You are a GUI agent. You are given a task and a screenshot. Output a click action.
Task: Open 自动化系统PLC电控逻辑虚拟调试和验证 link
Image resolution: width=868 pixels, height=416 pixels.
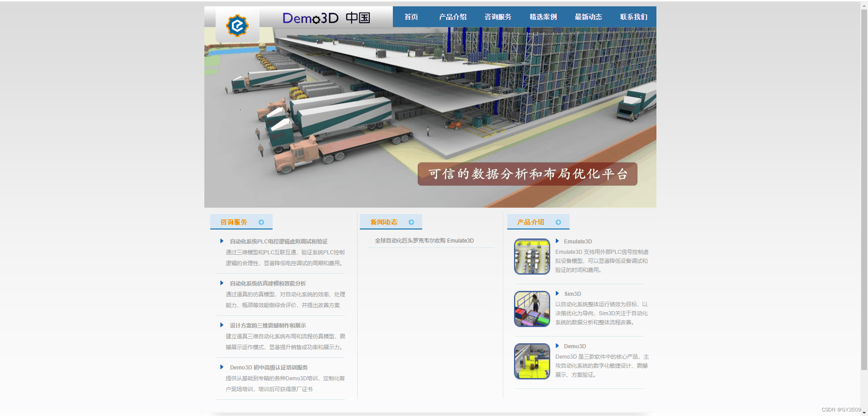[279, 242]
